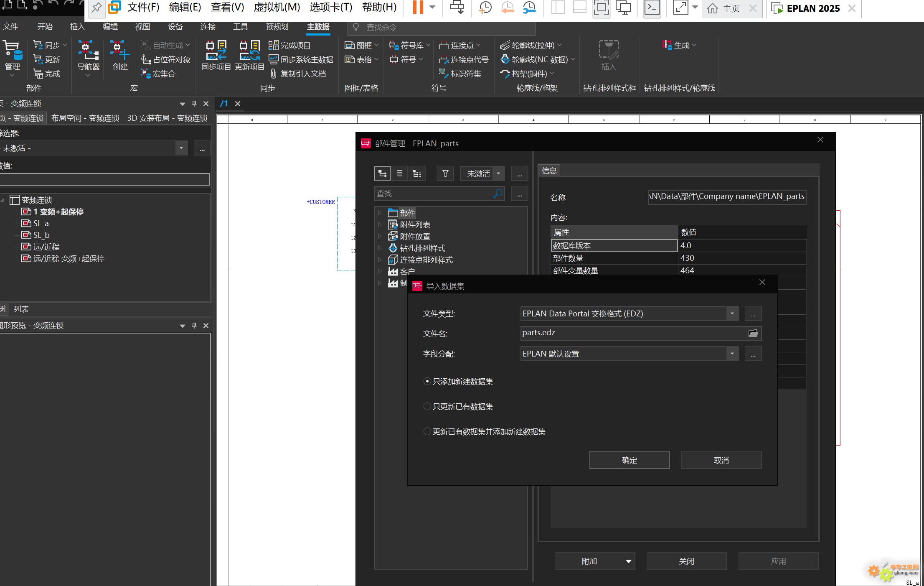Pin the 页 - 变频连锁 navigator panel
The image size is (924, 586).
194,104
